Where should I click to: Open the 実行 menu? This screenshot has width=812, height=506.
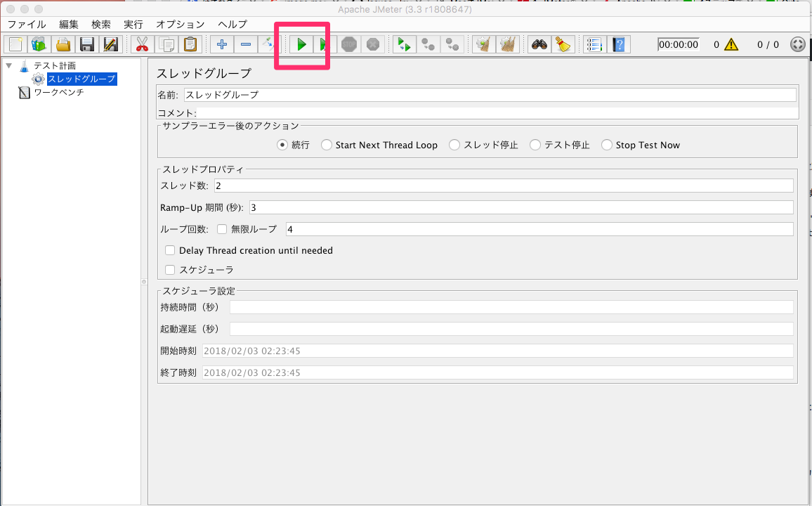pyautogui.click(x=133, y=24)
